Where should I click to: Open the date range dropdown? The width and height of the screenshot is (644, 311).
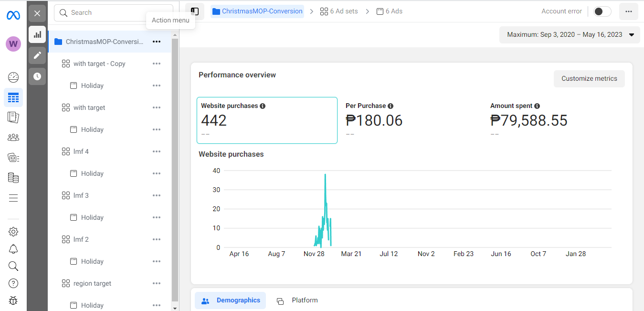(570, 35)
